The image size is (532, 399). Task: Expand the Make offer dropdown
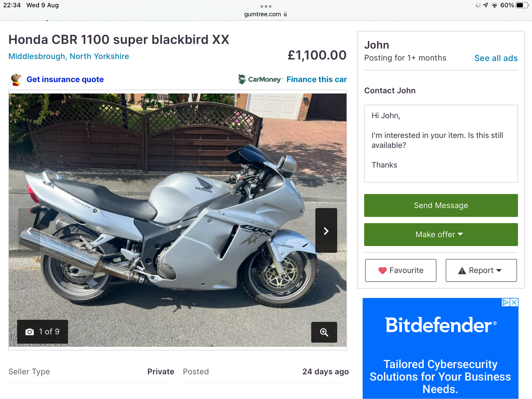(x=441, y=234)
